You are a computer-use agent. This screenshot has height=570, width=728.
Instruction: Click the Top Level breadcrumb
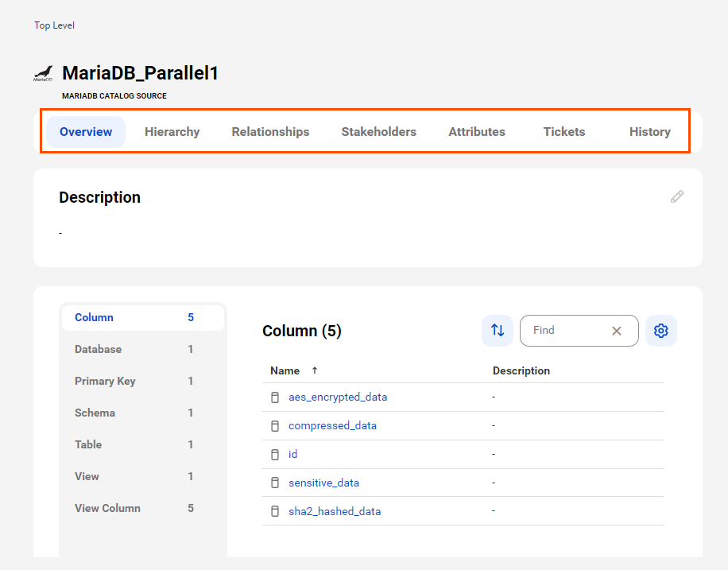pyautogui.click(x=54, y=25)
